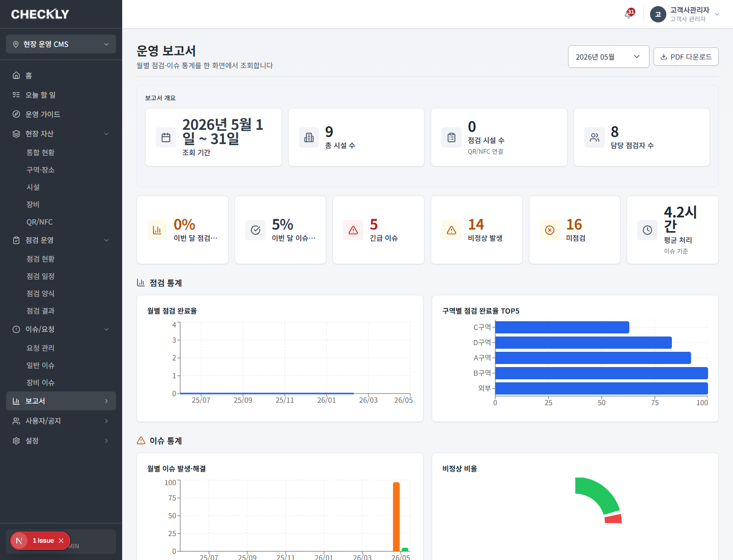Click the home icon next to 홈
Viewport: 733px width, 560px height.
pyautogui.click(x=16, y=75)
